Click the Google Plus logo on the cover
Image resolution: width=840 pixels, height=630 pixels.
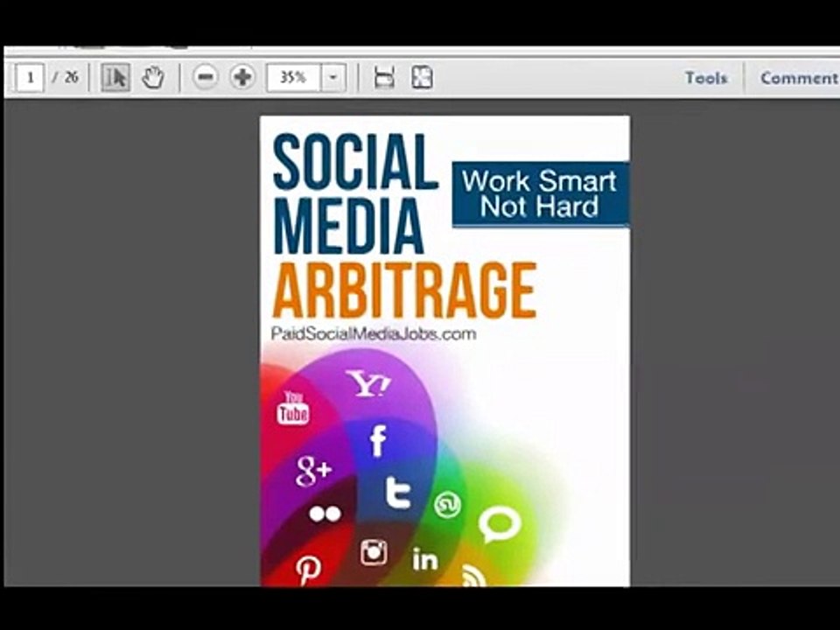click(314, 471)
